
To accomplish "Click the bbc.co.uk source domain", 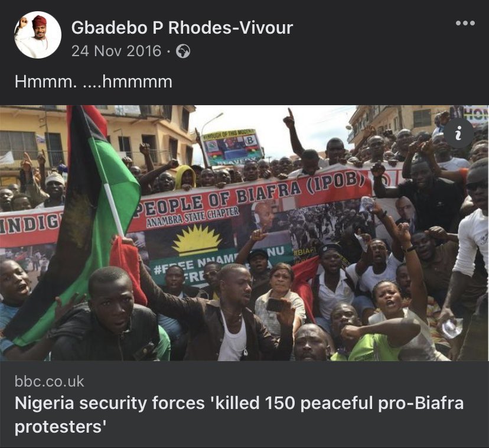I will [49, 381].
